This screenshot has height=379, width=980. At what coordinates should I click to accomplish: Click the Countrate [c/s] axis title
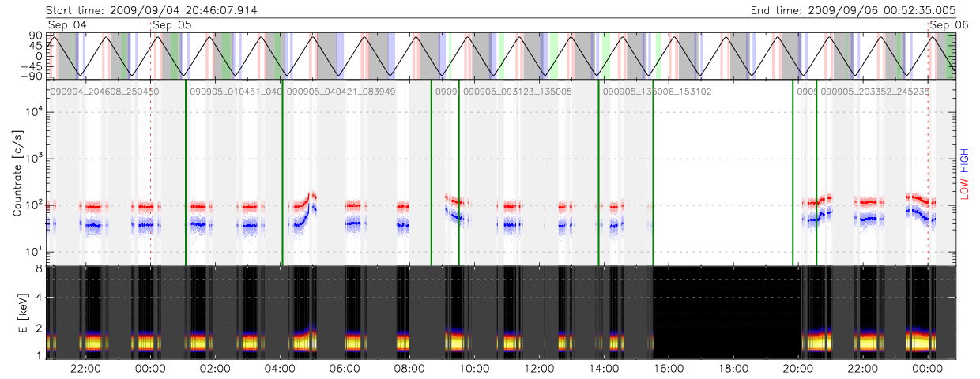pos(17,174)
